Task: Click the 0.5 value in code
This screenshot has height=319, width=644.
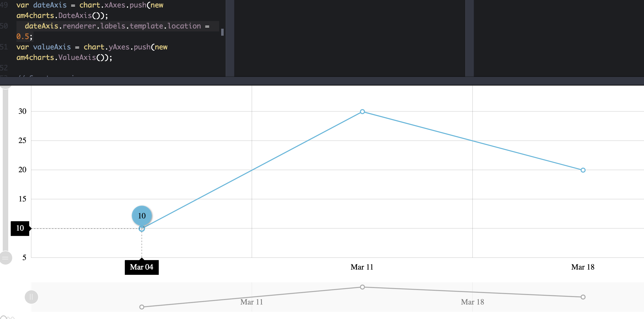Action: [22, 36]
